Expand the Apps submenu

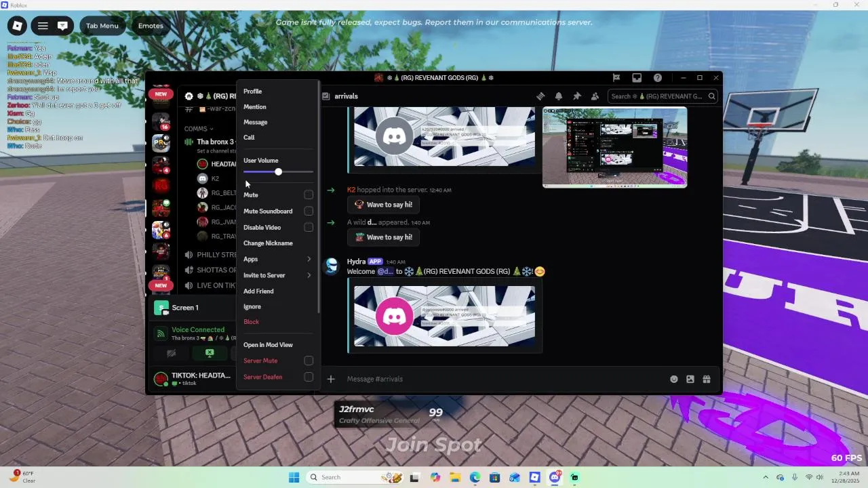(278, 260)
